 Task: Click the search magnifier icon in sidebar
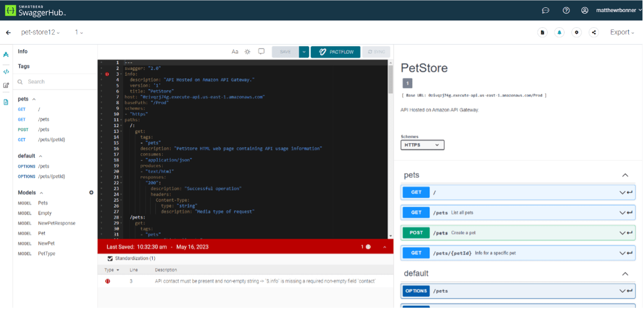[x=21, y=82]
